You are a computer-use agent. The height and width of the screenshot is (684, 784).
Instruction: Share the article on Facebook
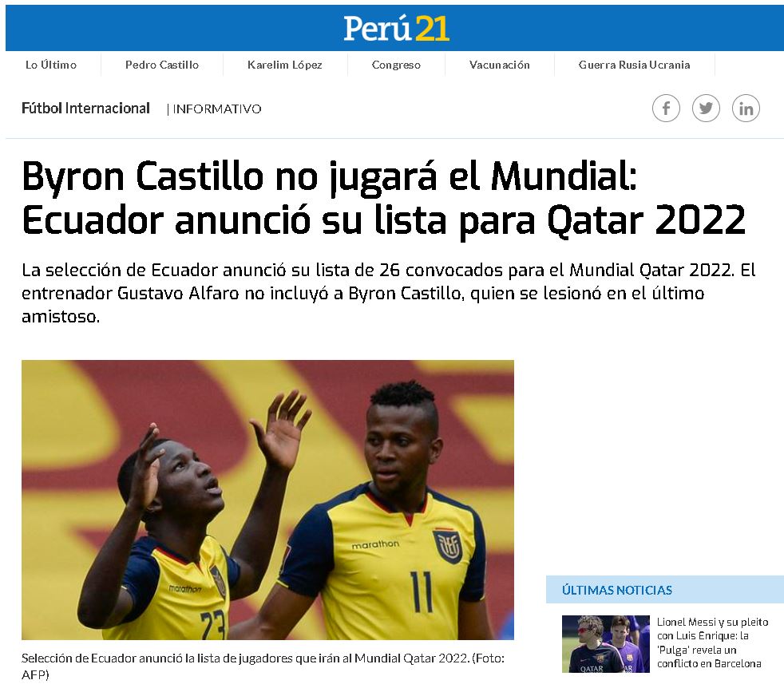pos(666,108)
